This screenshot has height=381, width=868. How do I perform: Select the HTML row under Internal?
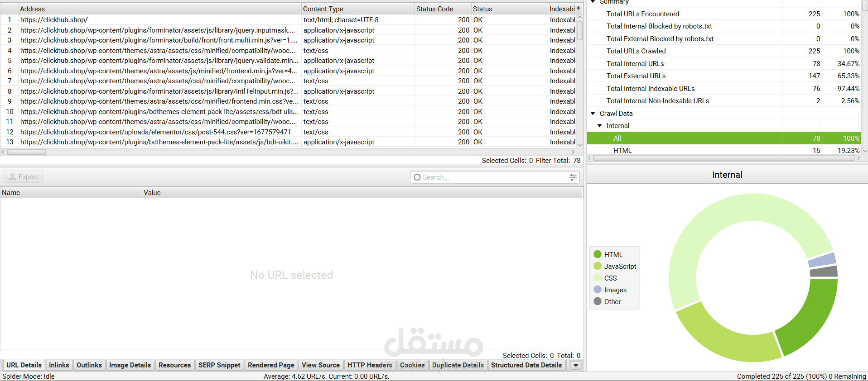[724, 150]
